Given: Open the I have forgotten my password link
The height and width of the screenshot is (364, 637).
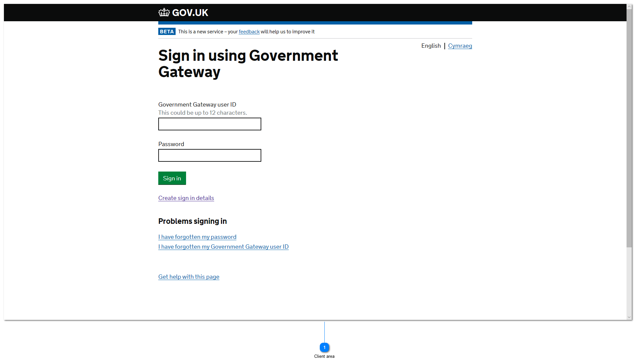Looking at the screenshot, I should [x=197, y=237].
